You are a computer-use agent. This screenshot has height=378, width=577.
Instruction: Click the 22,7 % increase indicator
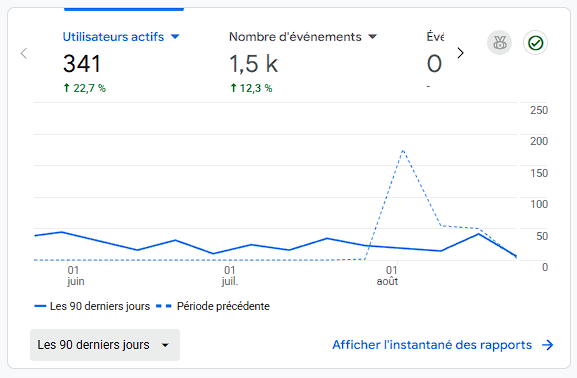pos(84,88)
